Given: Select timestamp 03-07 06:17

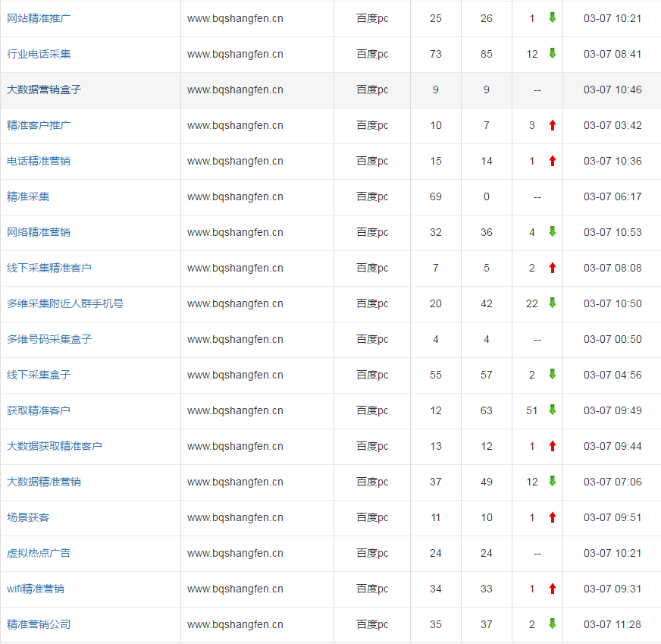Looking at the screenshot, I should (x=612, y=196).
